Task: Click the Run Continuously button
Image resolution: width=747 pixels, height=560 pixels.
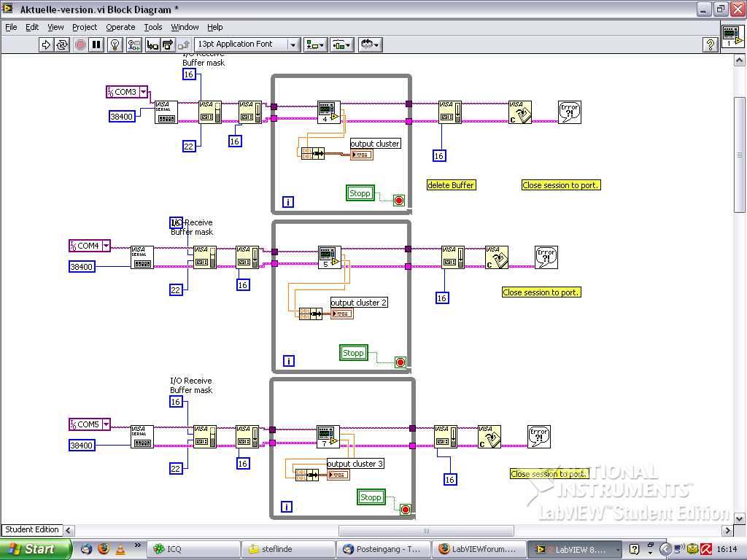Action: pos(62,44)
